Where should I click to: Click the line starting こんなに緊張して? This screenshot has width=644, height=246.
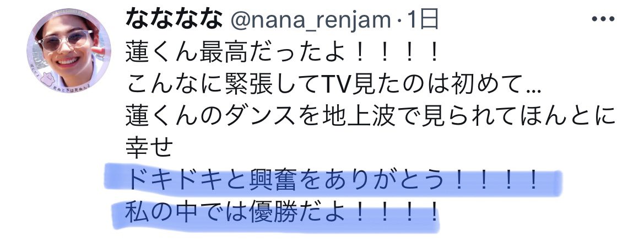(x=333, y=85)
